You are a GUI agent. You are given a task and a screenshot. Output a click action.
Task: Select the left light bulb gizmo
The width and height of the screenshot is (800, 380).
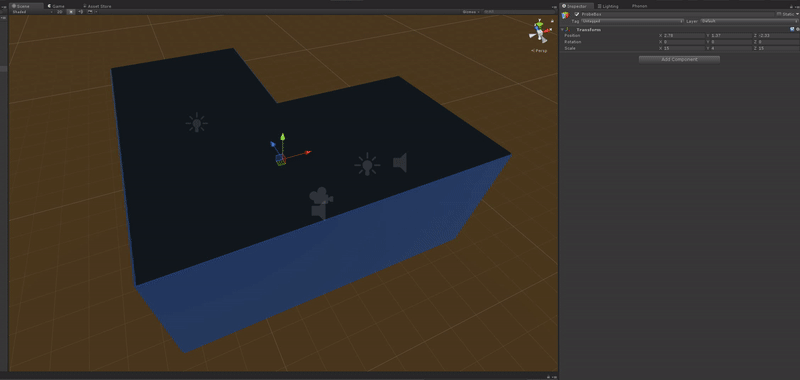[196, 123]
